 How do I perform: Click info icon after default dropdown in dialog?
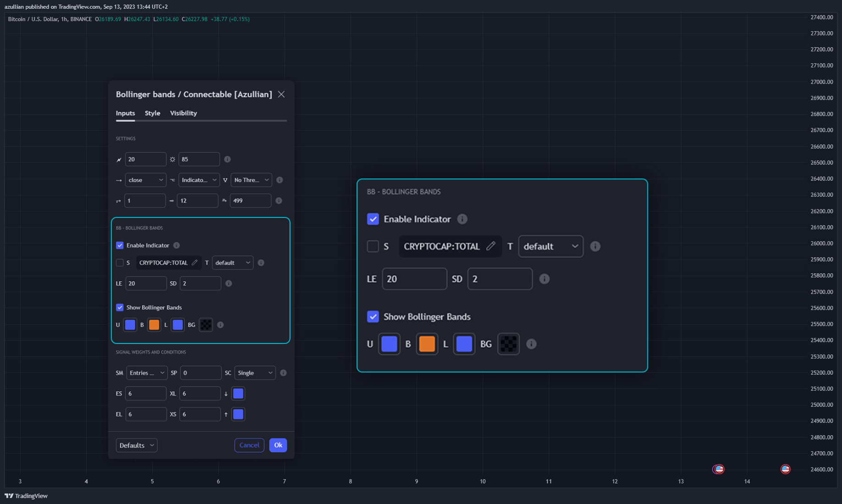coord(261,263)
